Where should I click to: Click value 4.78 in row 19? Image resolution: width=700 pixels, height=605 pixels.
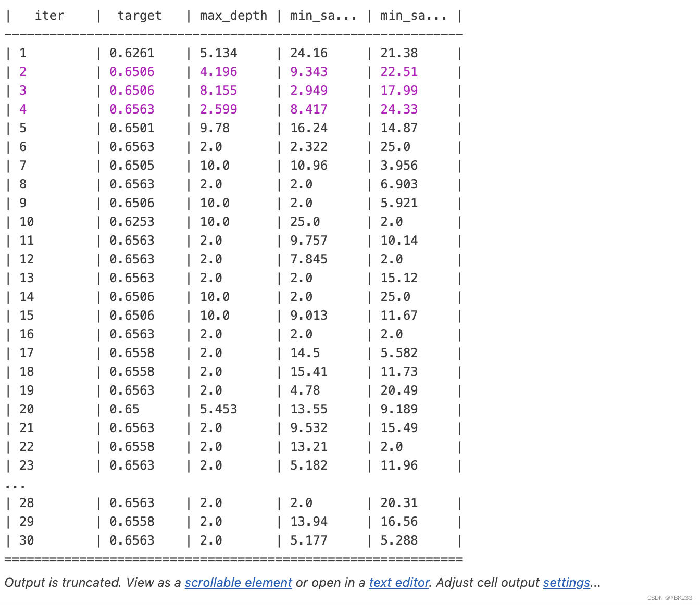click(305, 390)
